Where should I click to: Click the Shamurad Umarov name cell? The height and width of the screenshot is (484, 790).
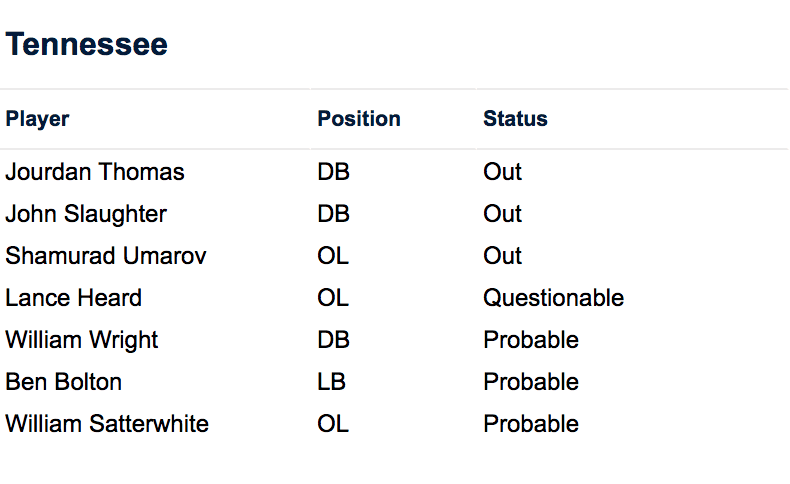(x=106, y=256)
